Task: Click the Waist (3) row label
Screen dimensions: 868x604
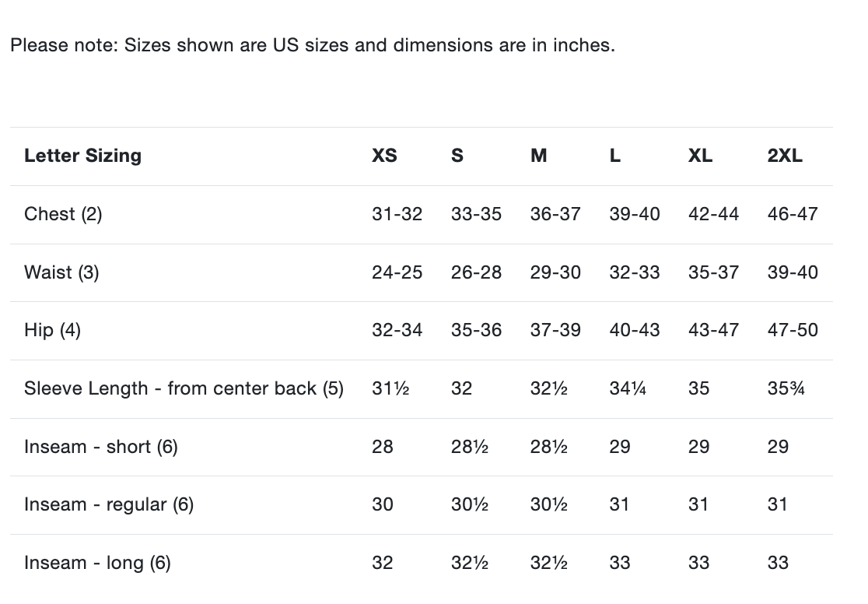Action: point(61,272)
